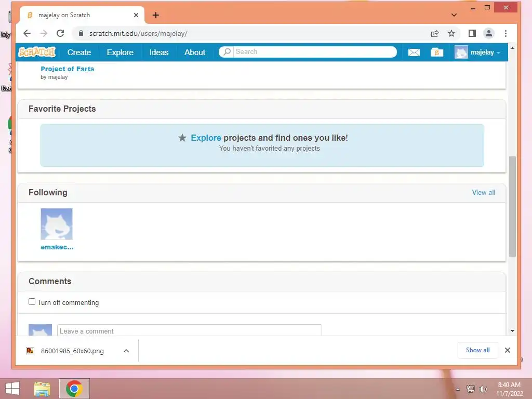Click the scrollbar down arrow
This screenshot has width=532, height=399.
click(512, 331)
